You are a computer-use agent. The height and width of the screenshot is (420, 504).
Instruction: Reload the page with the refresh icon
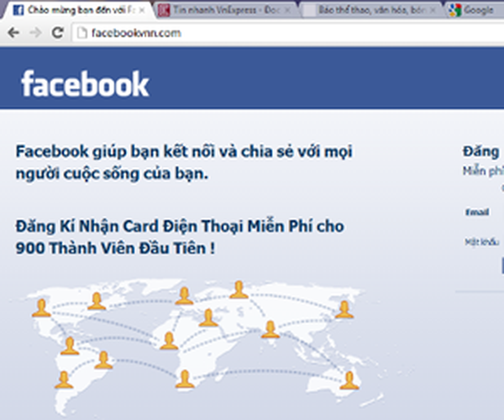tap(58, 32)
